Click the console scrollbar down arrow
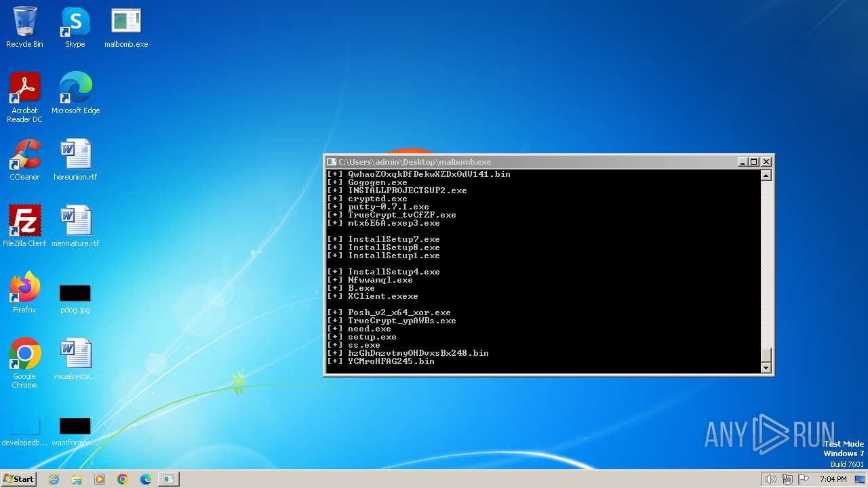 (x=766, y=368)
